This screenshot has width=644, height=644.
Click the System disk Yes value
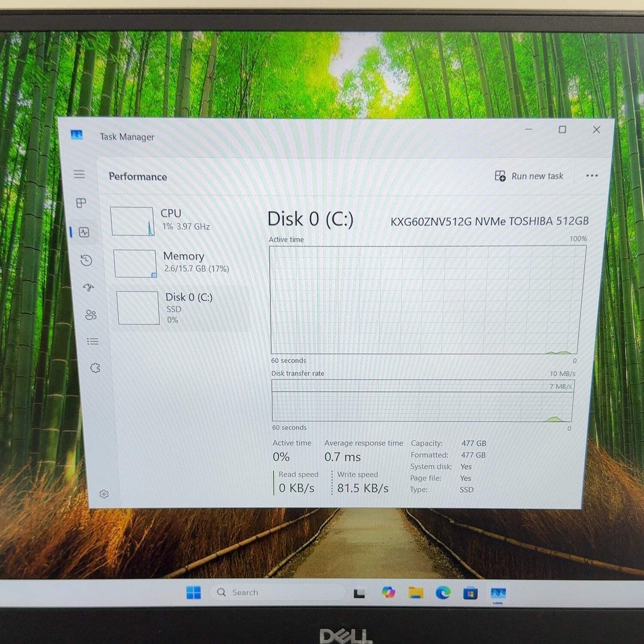[x=466, y=466]
